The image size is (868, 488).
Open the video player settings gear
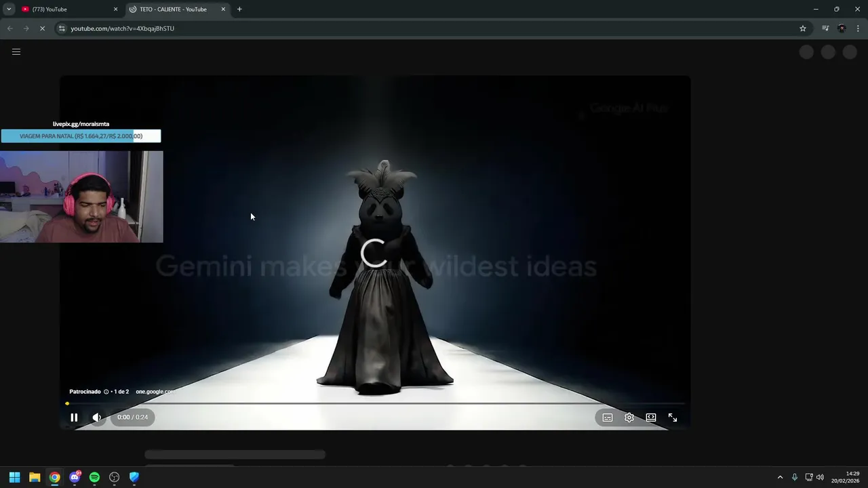click(629, 418)
